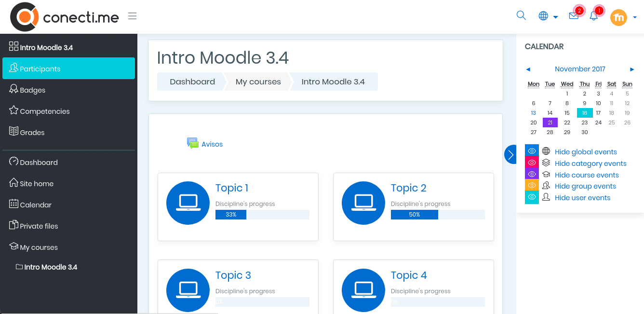The height and width of the screenshot is (314, 644).
Task: Select purple day 21 in calendar
Action: (x=550, y=123)
